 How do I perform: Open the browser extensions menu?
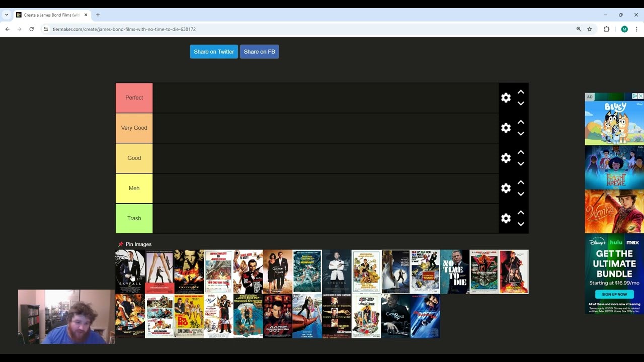(607, 29)
